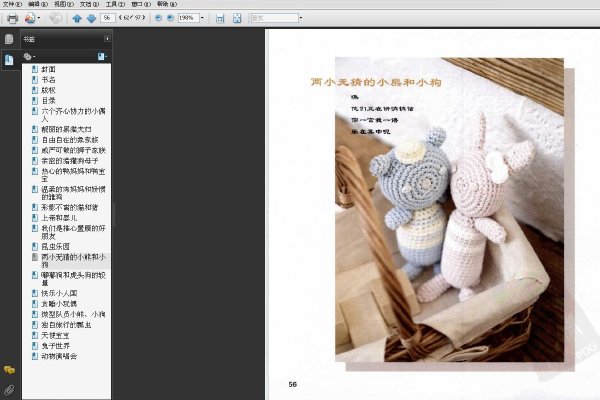This screenshot has height=400, width=600.
Task: Select the bookmark 天使宝宝
Action: 55,335
